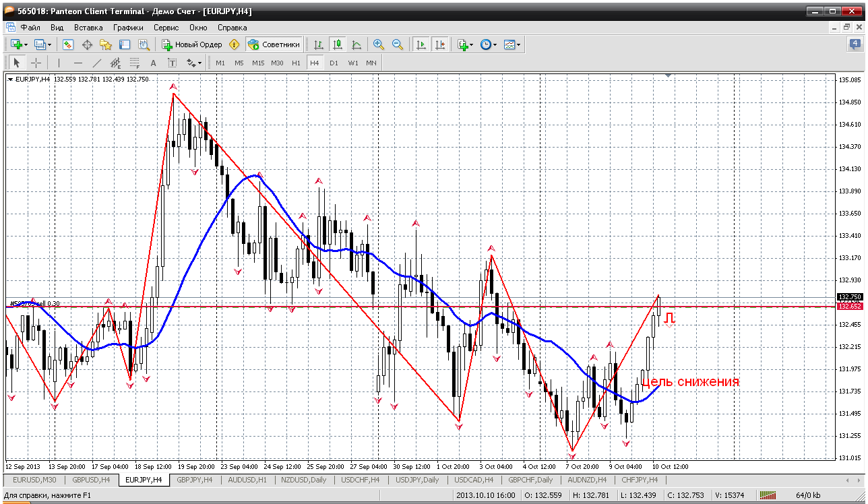
Task: Click the New Chart icon
Action: click(16, 44)
